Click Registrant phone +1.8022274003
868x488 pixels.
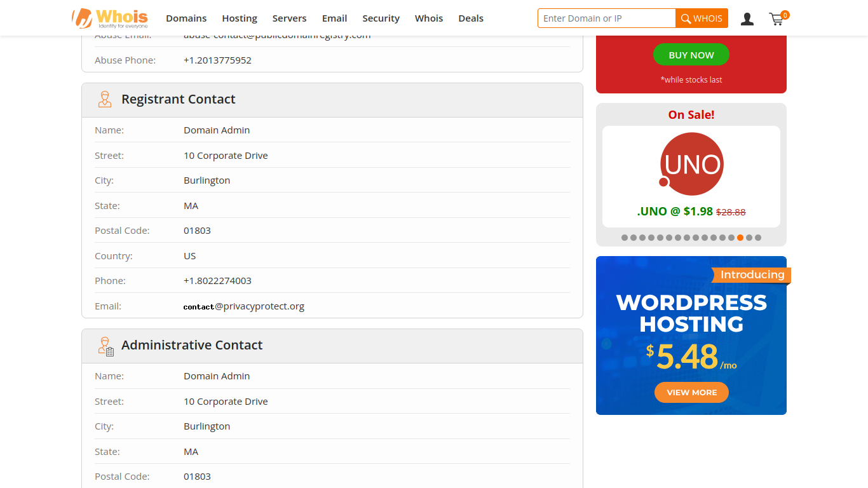[217, 281]
